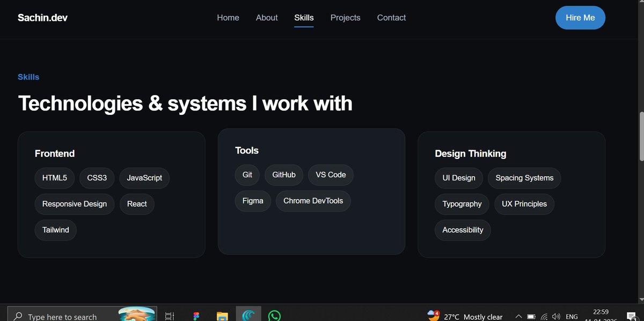Open the weather widget showing 27°C
Image resolution: width=644 pixels, height=321 pixels.
[465, 316]
